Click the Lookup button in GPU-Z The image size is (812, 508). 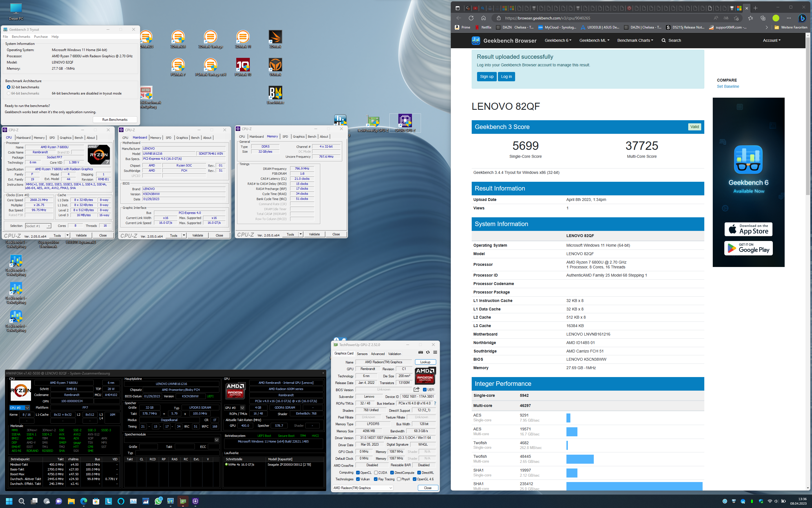tap(425, 362)
